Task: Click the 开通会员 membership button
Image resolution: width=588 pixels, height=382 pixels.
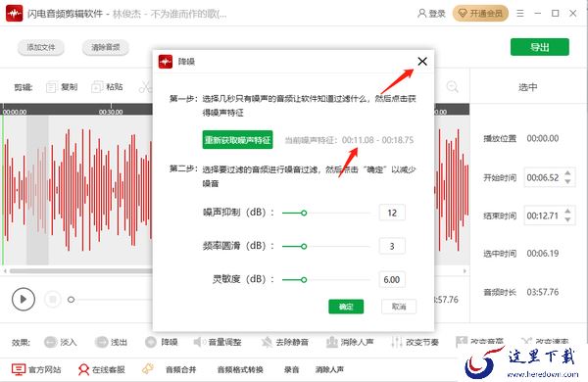Action: click(480, 14)
